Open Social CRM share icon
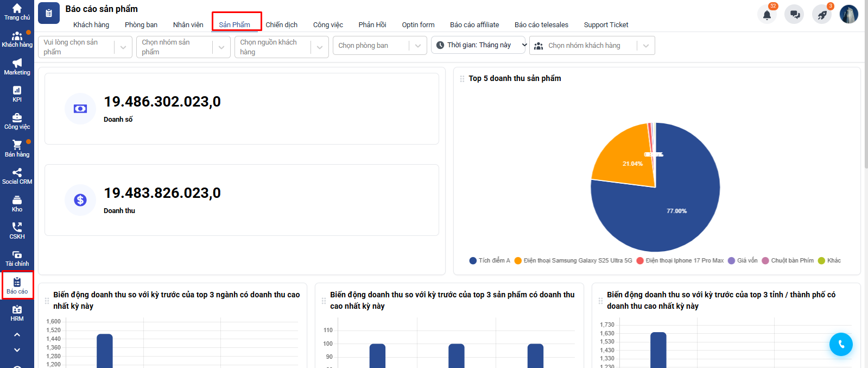The image size is (868, 368). [x=17, y=176]
